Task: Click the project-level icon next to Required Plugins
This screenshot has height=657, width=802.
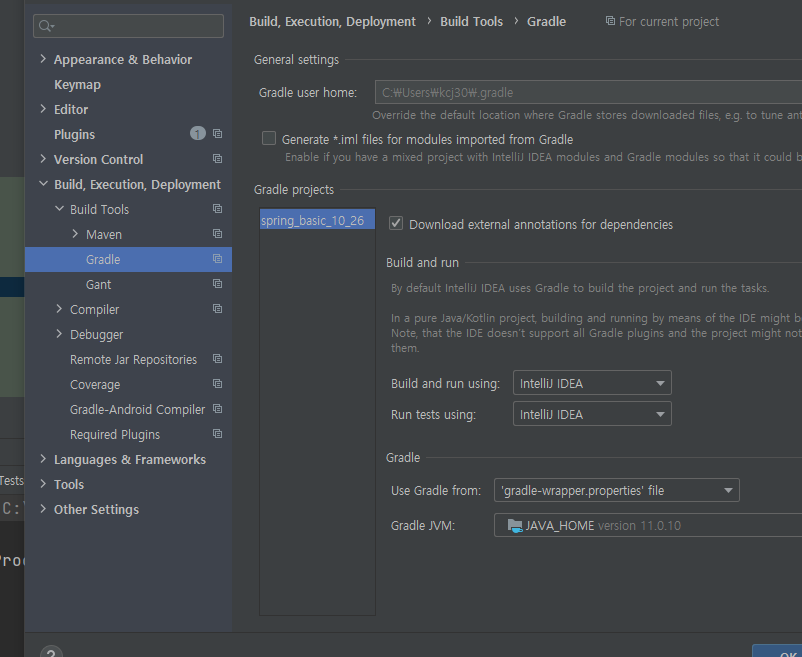Action: point(217,434)
